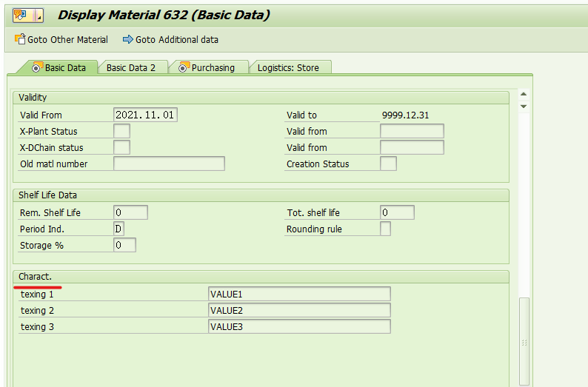Click the Goto Additional data arrow icon
The image size is (588, 387).
tap(128, 39)
